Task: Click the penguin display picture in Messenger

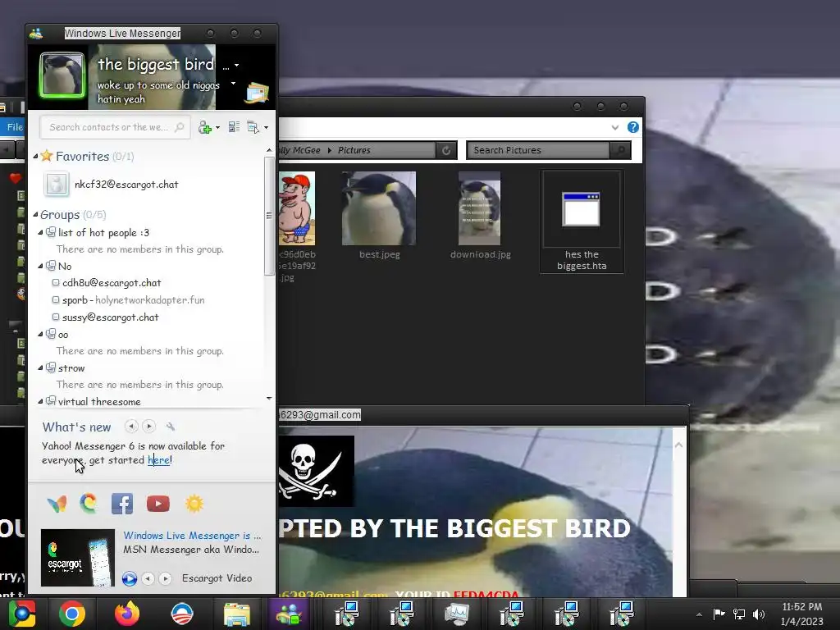Action: pos(62,75)
